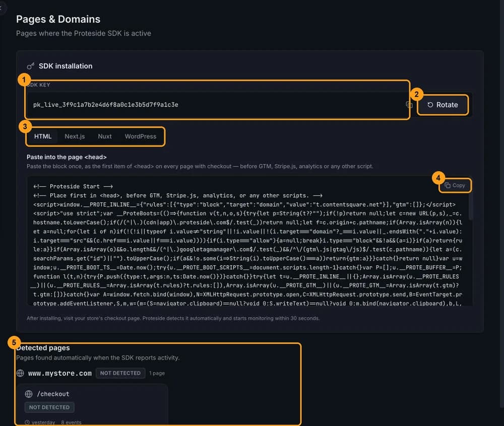This screenshot has width=504, height=426.
Task: Switch to the Nuxt tab
Action: tap(105, 136)
